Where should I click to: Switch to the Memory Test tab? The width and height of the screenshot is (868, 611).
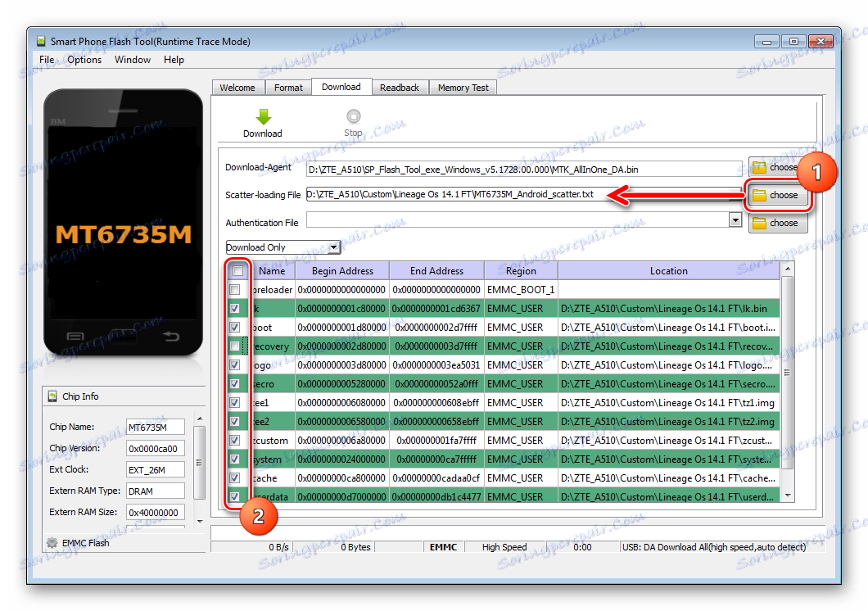[463, 88]
